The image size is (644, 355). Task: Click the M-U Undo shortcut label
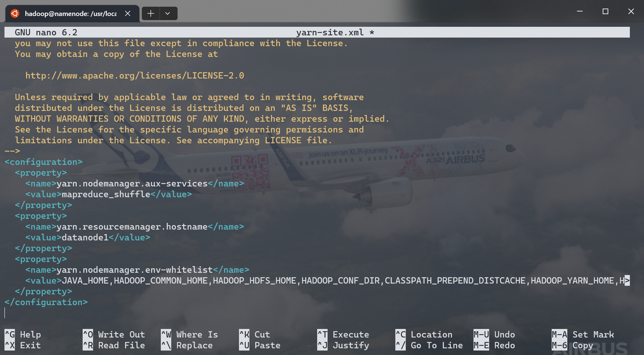point(494,335)
